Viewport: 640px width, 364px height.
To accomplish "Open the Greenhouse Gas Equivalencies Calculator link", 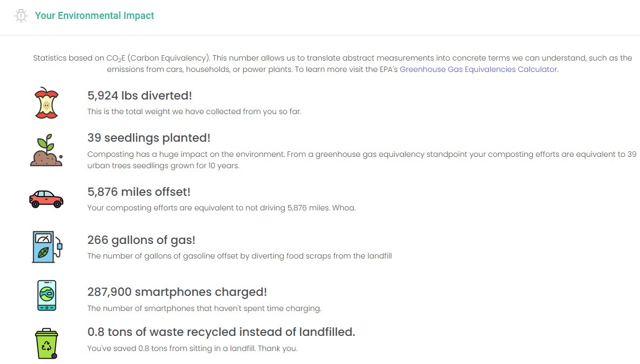I will click(478, 69).
